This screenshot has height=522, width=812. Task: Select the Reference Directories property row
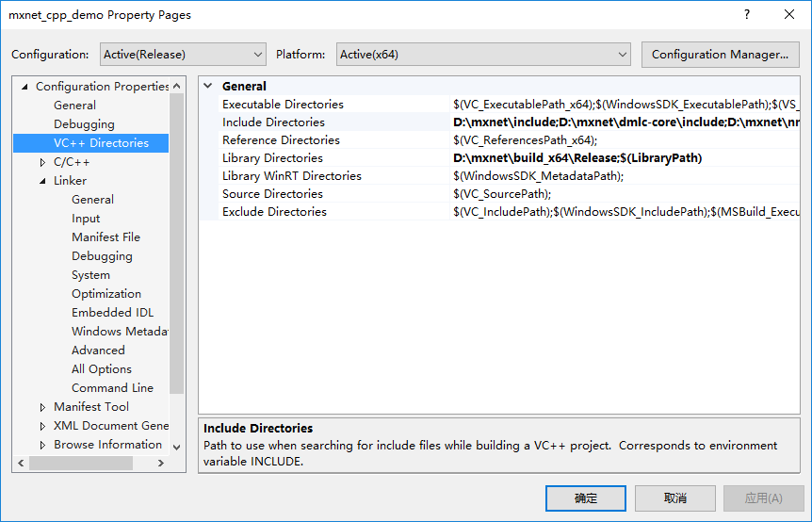[499, 139]
